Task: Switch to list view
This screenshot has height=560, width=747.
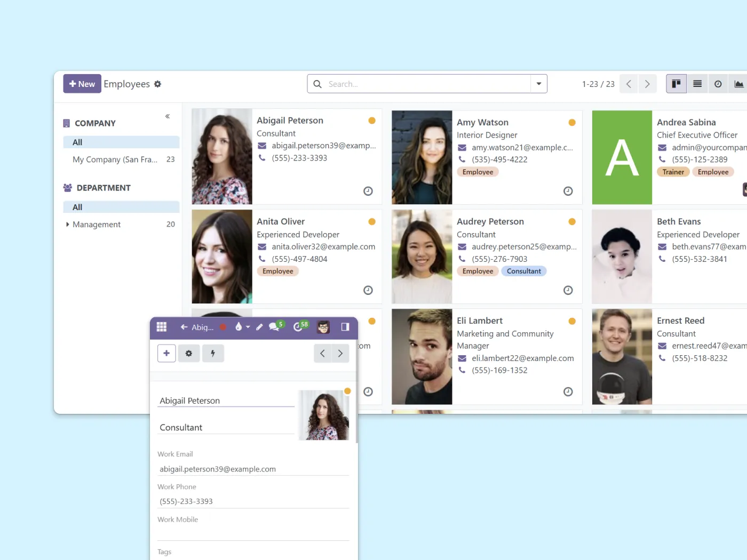Action: coord(697,84)
